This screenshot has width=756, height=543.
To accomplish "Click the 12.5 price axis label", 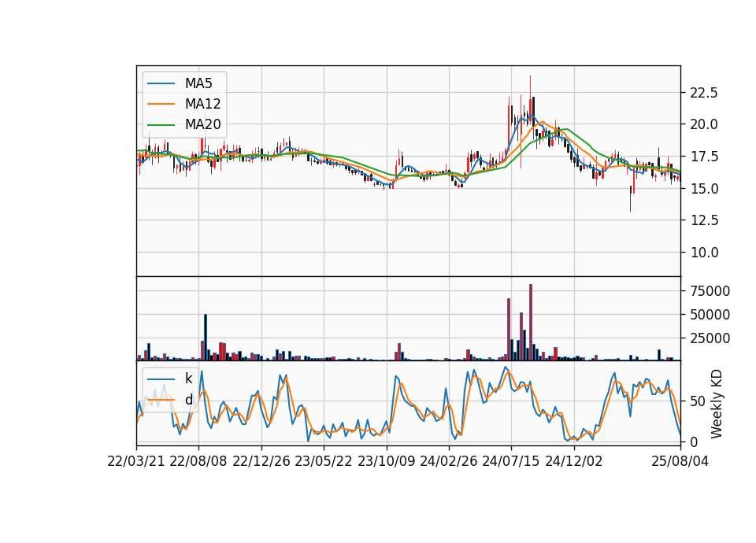I will [703, 220].
